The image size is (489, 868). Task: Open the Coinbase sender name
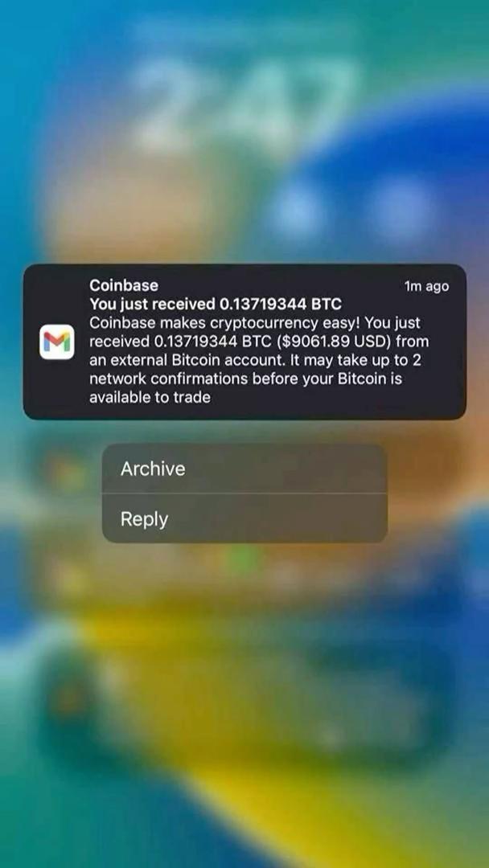(124, 285)
